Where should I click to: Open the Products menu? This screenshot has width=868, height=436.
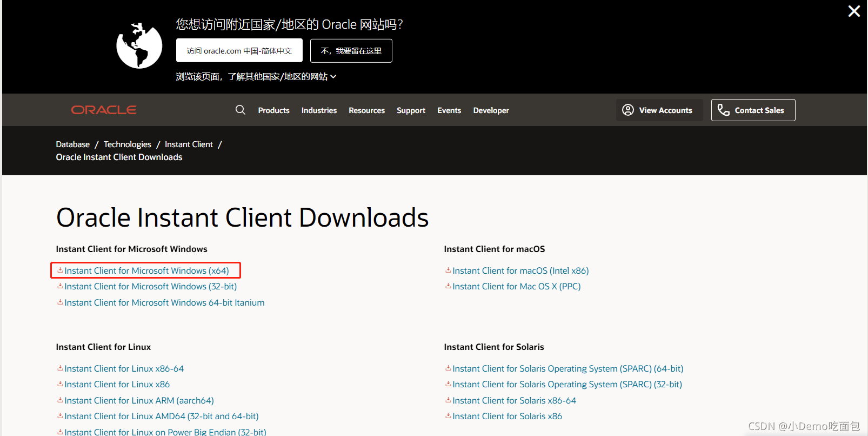(274, 110)
